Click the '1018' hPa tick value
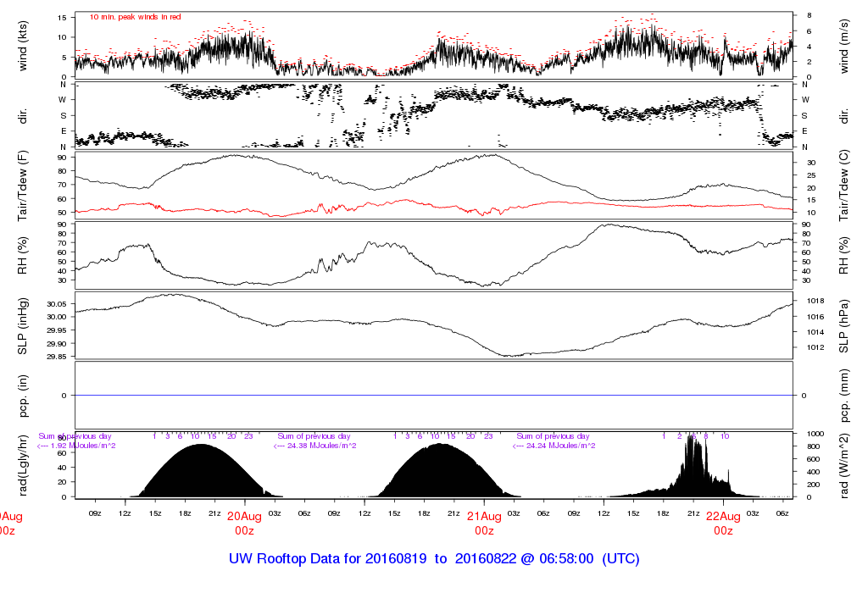Image resolution: width=868 pixels, height=593 pixels. coord(816,301)
